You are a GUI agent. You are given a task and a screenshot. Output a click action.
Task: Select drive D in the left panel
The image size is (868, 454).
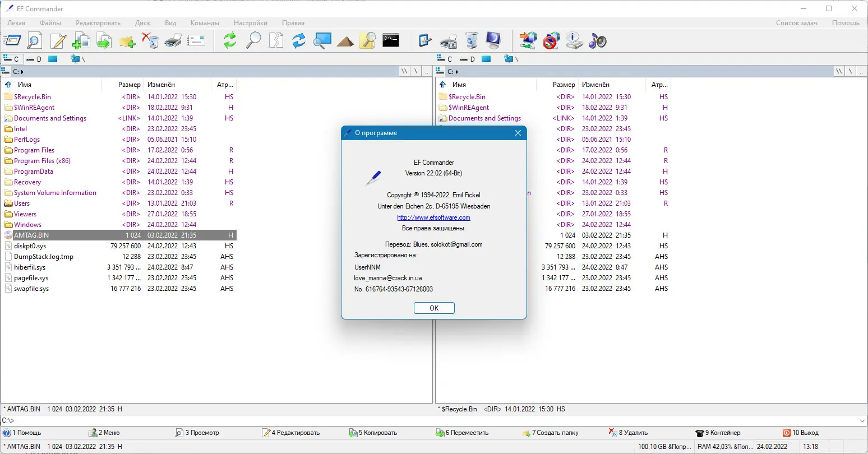(x=34, y=59)
